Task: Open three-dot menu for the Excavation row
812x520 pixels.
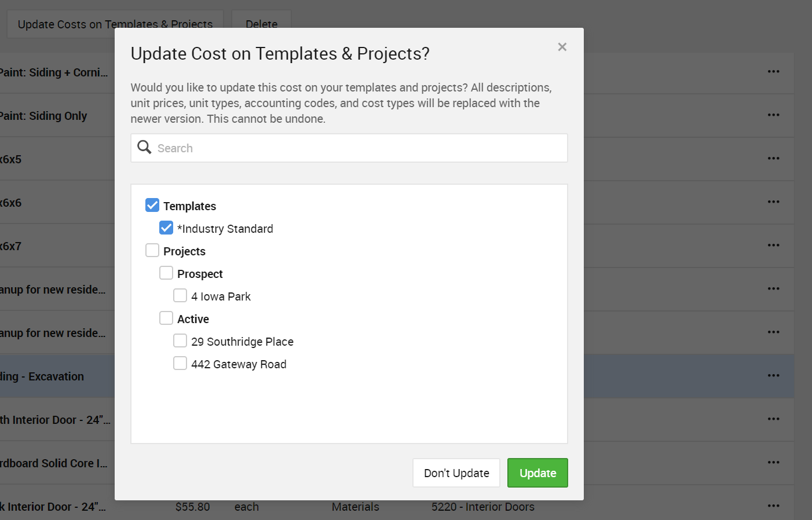Action: (773, 376)
